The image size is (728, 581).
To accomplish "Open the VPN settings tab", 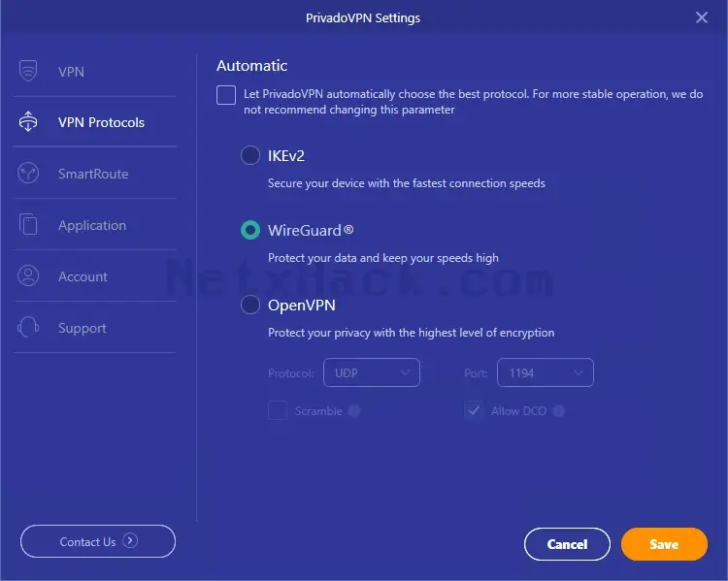I will coord(95,72).
